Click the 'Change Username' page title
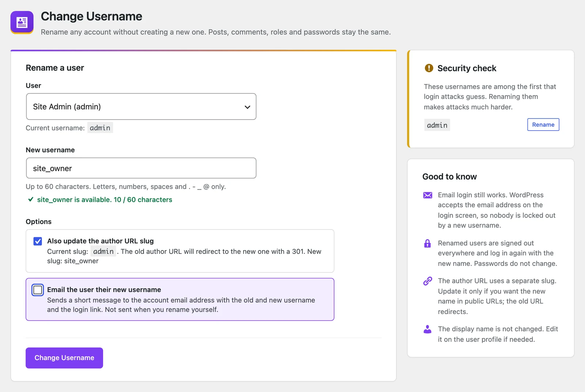The height and width of the screenshot is (392, 585). 91,16
